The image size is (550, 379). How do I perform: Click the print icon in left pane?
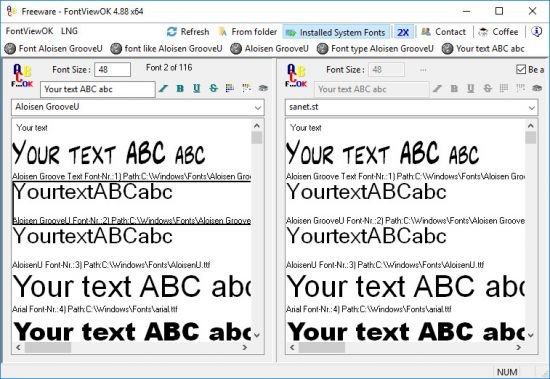pos(263,88)
